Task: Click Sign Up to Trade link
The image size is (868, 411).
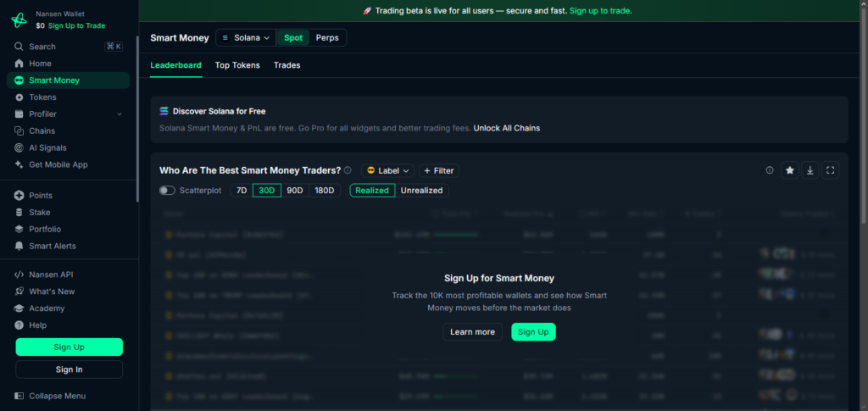Action: point(76,25)
